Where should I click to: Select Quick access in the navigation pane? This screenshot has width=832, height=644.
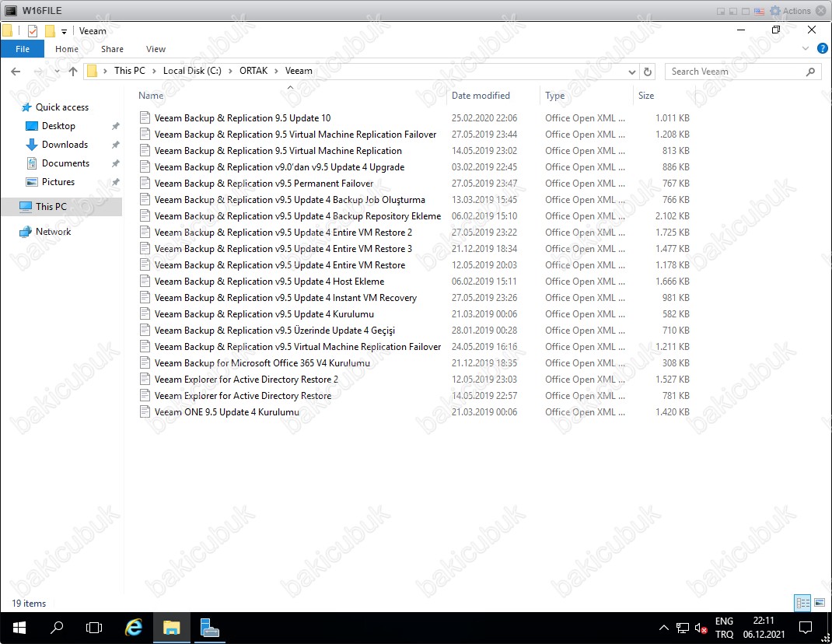[62, 107]
